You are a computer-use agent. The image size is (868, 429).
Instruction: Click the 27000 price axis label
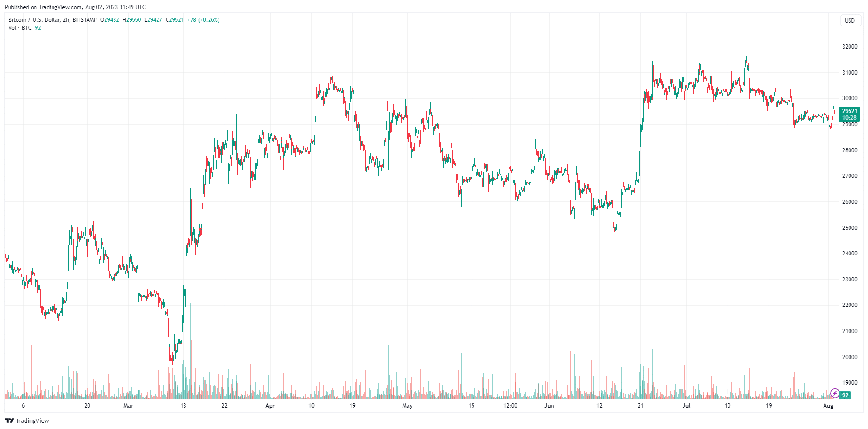(x=850, y=176)
